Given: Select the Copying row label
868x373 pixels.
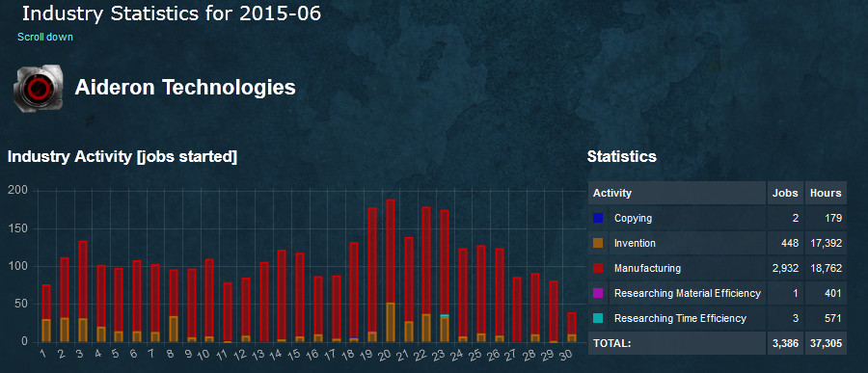Looking at the screenshot, I should click(x=633, y=218).
